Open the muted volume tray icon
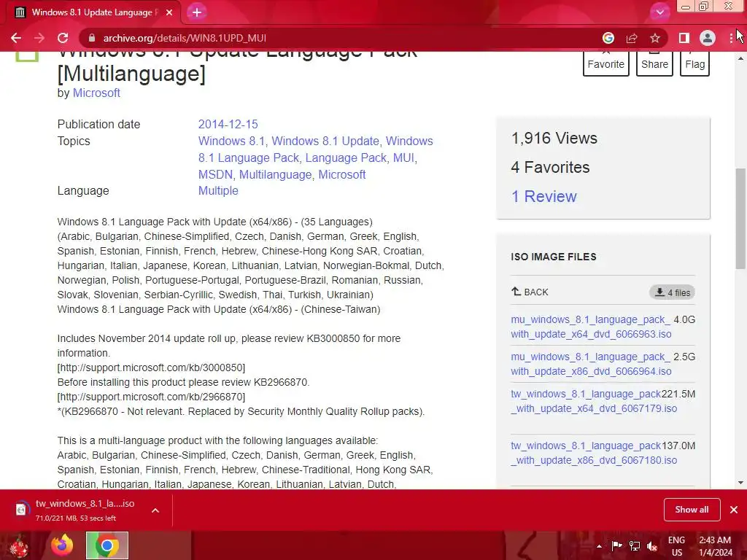This screenshot has height=560, width=747. tap(652, 545)
